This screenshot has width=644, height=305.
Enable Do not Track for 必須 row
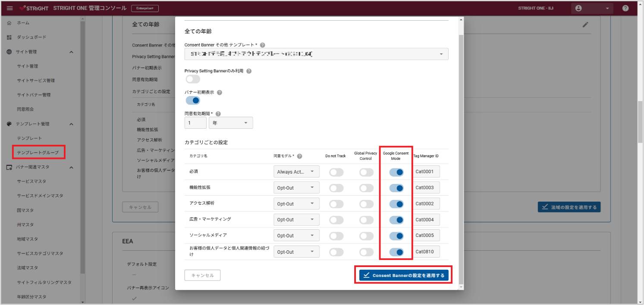pyautogui.click(x=336, y=172)
